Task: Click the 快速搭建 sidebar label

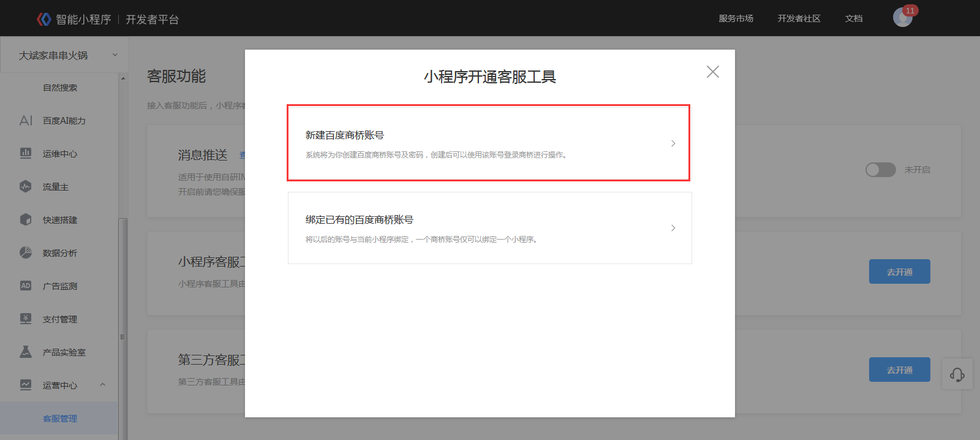Action: (x=60, y=220)
